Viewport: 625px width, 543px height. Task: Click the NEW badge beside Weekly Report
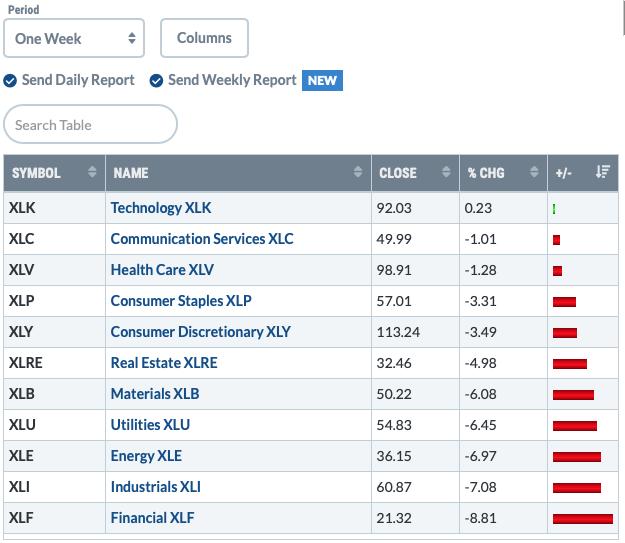322,81
